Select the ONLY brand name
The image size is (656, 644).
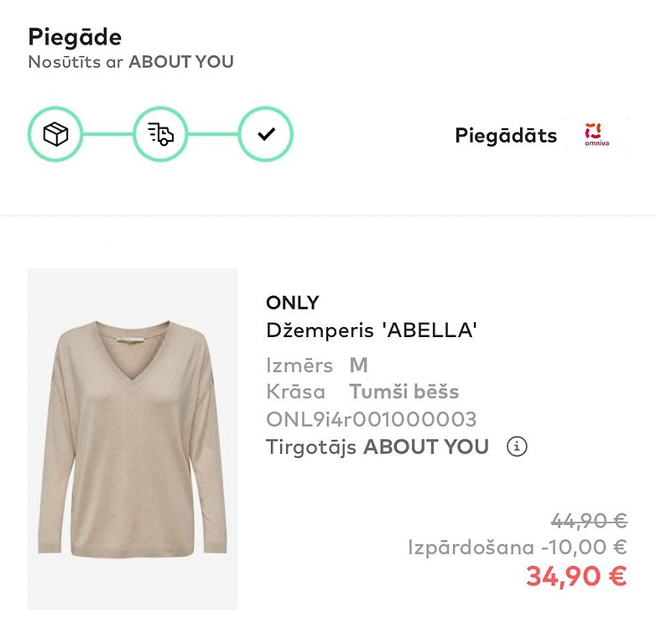click(293, 303)
